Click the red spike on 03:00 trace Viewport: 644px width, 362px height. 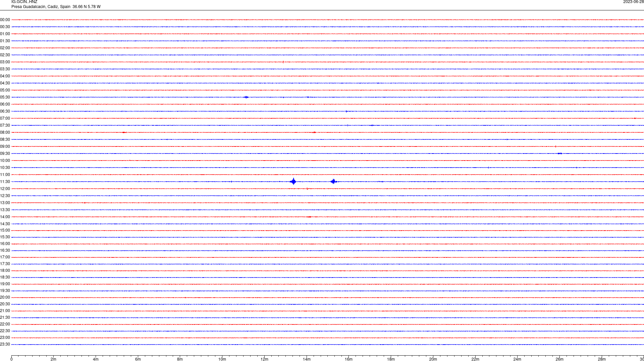coord(283,62)
